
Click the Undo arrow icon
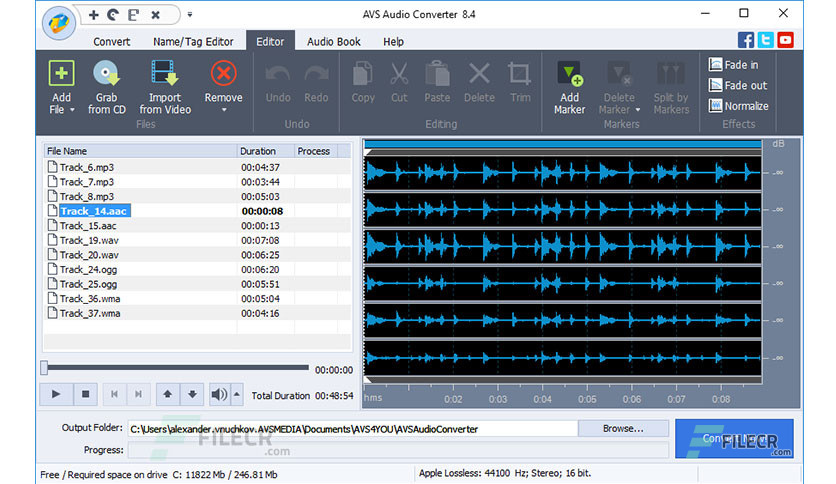pos(278,74)
